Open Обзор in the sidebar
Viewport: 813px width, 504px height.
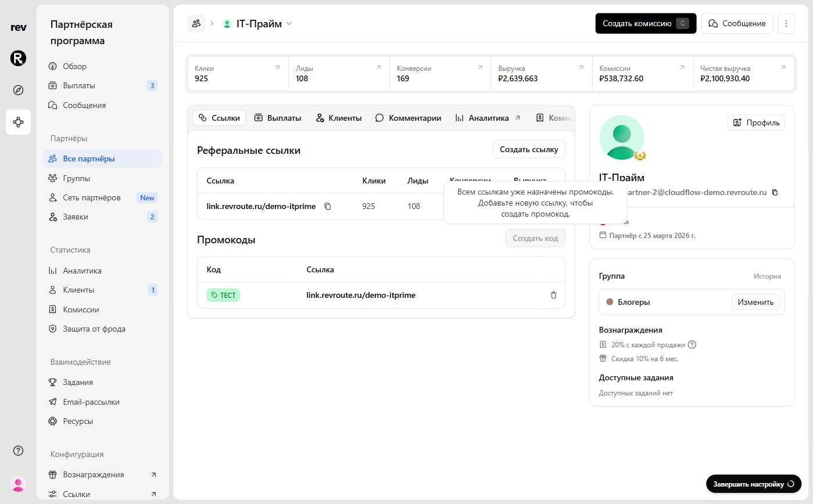point(103,66)
